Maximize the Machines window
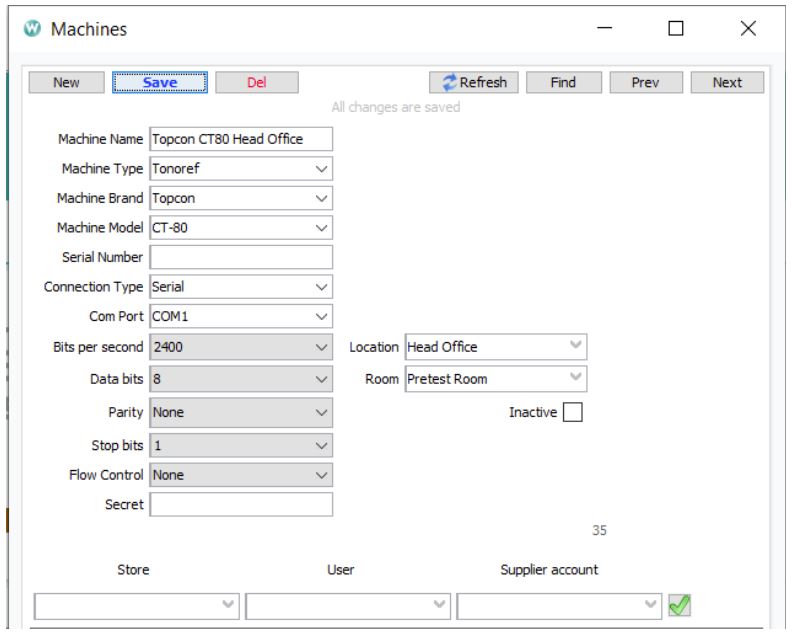Screen dimensions: 792x638 [675, 30]
